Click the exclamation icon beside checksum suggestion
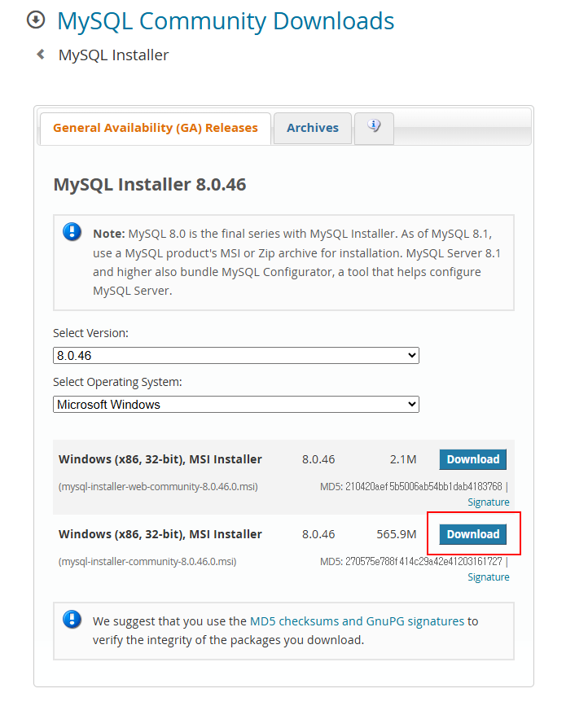The width and height of the screenshot is (588, 706). (72, 619)
